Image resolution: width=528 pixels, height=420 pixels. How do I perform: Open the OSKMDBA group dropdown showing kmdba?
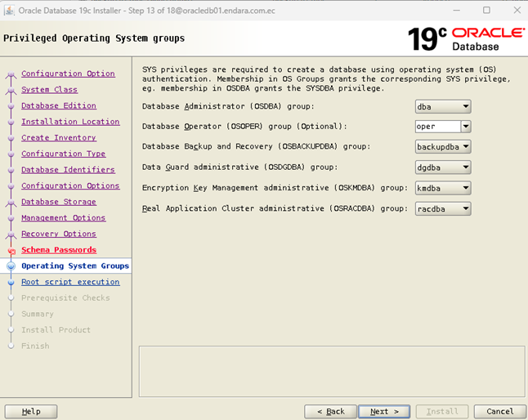pyautogui.click(x=443, y=188)
